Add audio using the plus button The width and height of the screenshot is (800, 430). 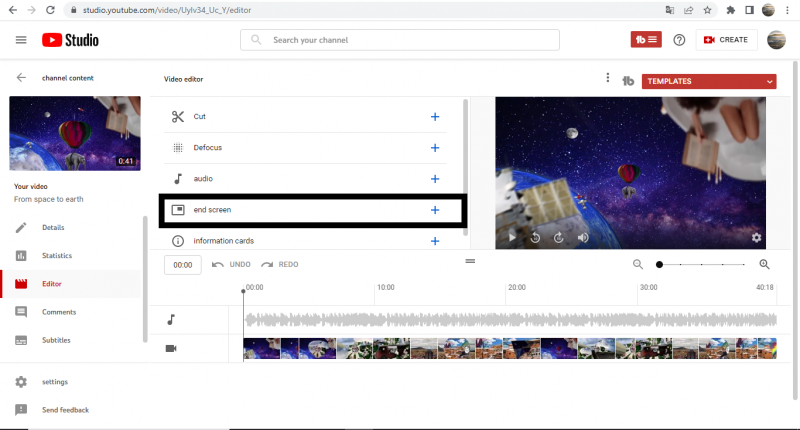(x=435, y=179)
